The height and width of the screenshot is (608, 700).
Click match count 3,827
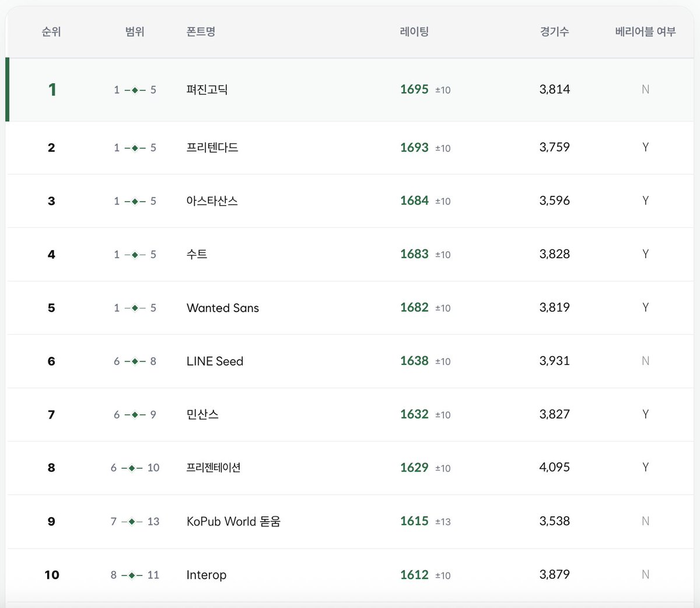tap(555, 414)
